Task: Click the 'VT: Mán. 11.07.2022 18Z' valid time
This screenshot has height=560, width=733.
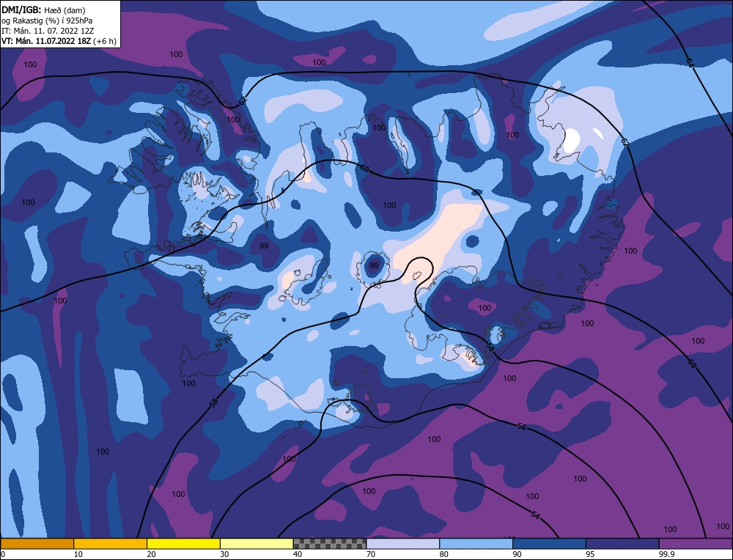Action: tap(47, 41)
